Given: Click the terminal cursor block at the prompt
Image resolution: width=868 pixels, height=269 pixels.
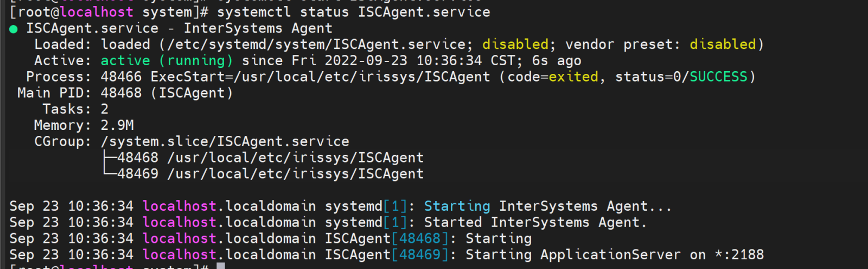Looking at the screenshot, I should [x=221, y=266].
